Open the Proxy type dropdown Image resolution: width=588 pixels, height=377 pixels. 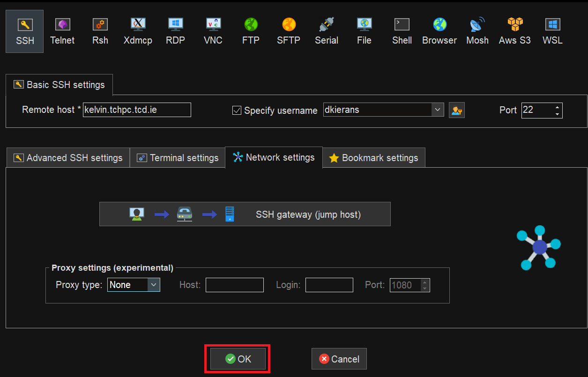tap(133, 284)
